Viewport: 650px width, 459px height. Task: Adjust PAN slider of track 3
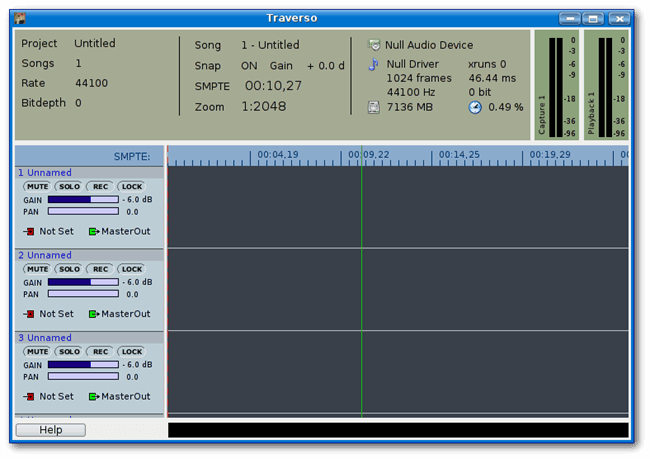83,376
